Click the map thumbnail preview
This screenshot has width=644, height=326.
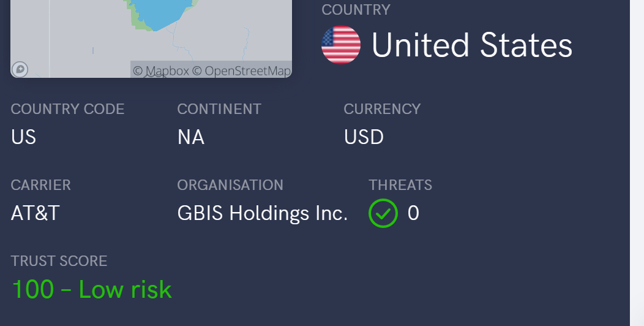pos(151,39)
